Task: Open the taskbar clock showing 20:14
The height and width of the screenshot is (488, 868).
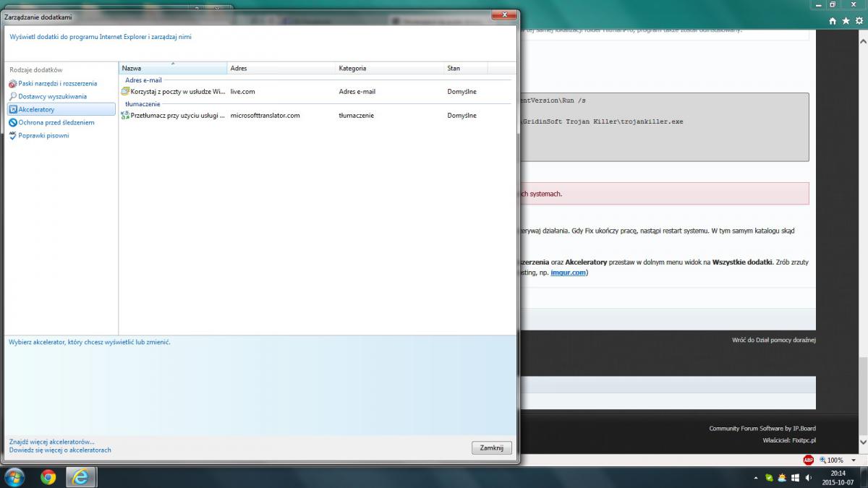Action: coord(838,477)
